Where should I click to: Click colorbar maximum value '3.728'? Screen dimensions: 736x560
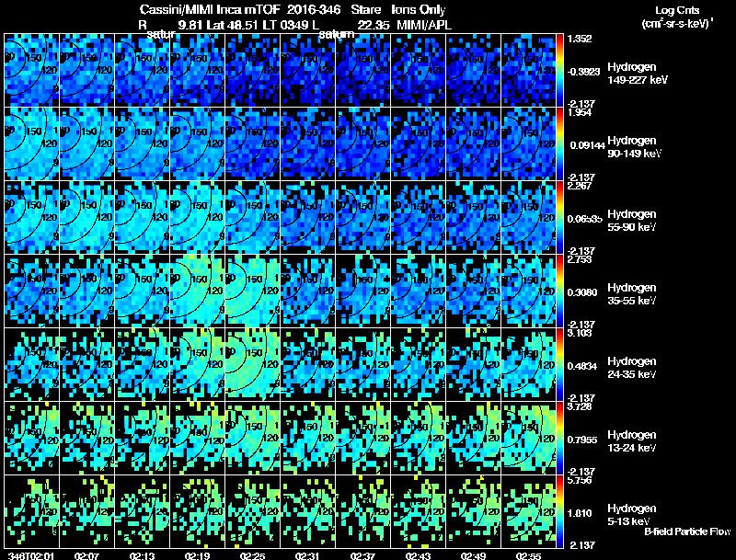tap(580, 406)
